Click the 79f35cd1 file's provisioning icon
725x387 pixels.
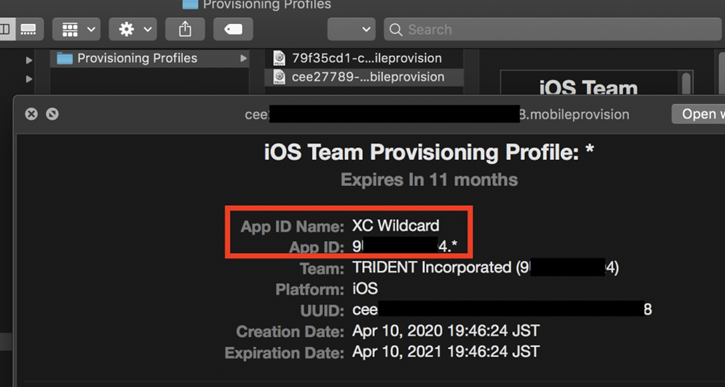coord(279,58)
